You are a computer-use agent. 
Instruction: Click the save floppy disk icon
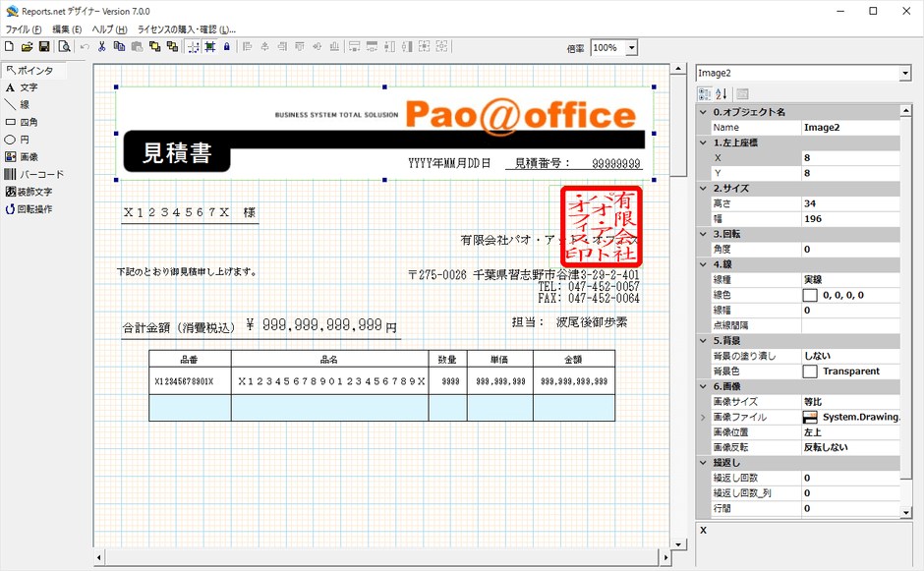pos(44,47)
